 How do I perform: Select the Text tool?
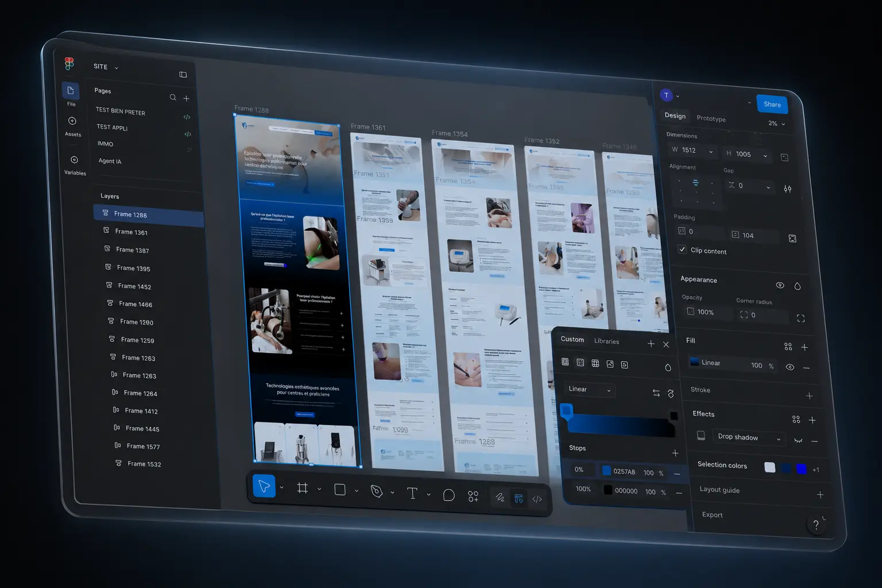412,493
